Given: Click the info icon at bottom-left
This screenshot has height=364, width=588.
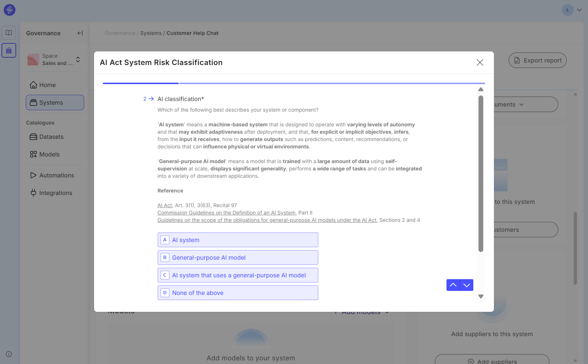Looking at the screenshot, I should click(9, 354).
